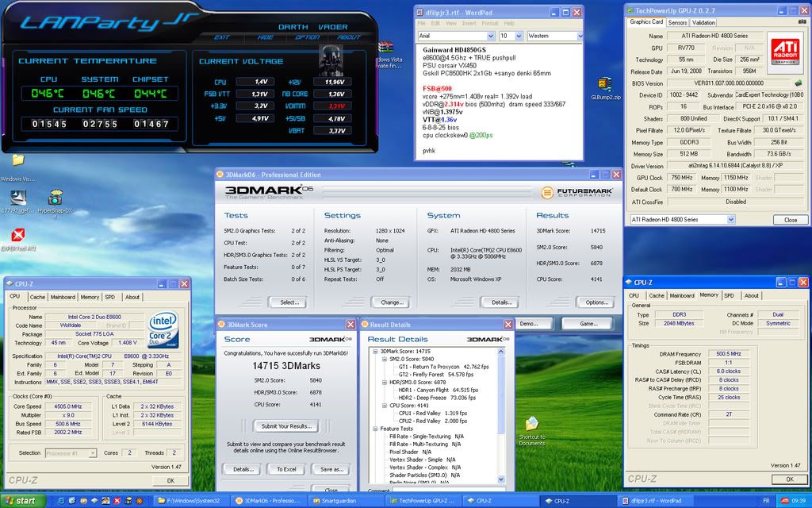Image resolution: width=812 pixels, height=508 pixels.
Task: Click the Intel Core 2 Duo logo
Action: pos(163,329)
